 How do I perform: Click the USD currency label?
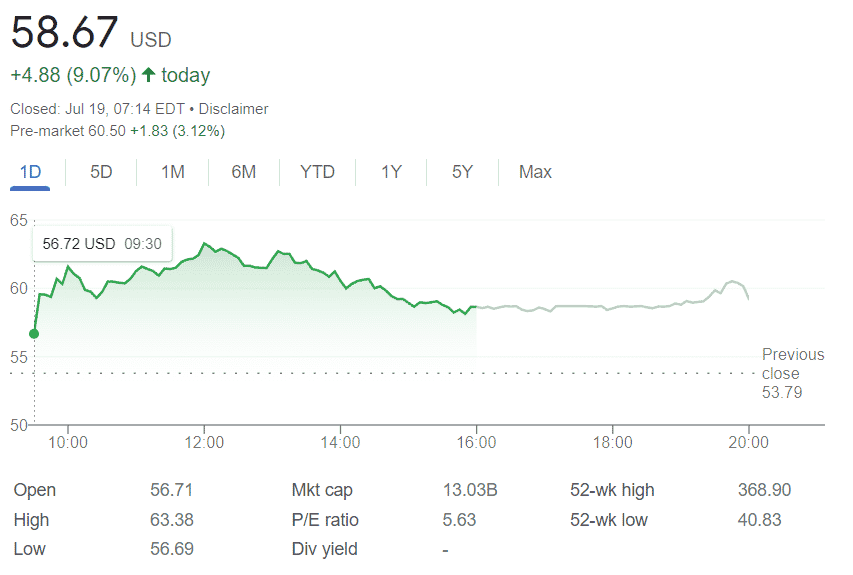point(151,40)
